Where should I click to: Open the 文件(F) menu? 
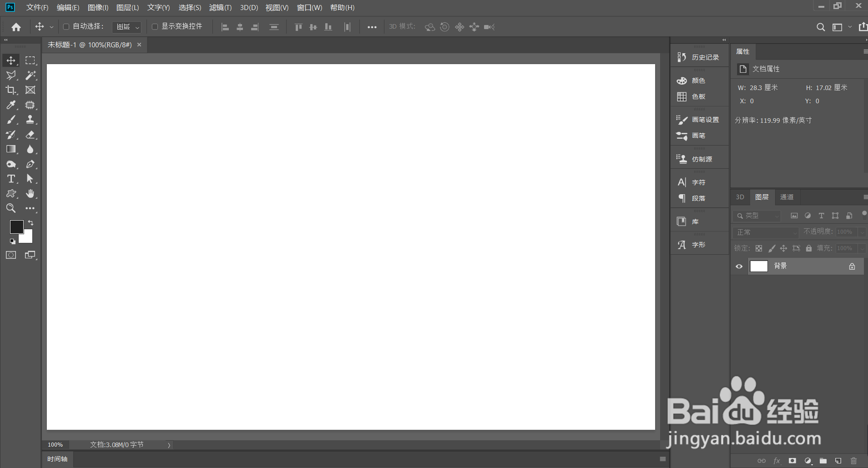(37, 8)
